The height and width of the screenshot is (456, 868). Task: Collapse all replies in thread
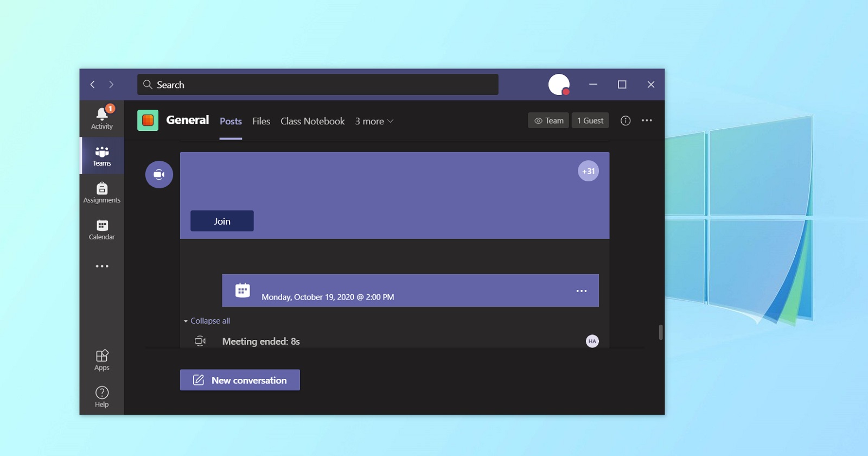[207, 321]
